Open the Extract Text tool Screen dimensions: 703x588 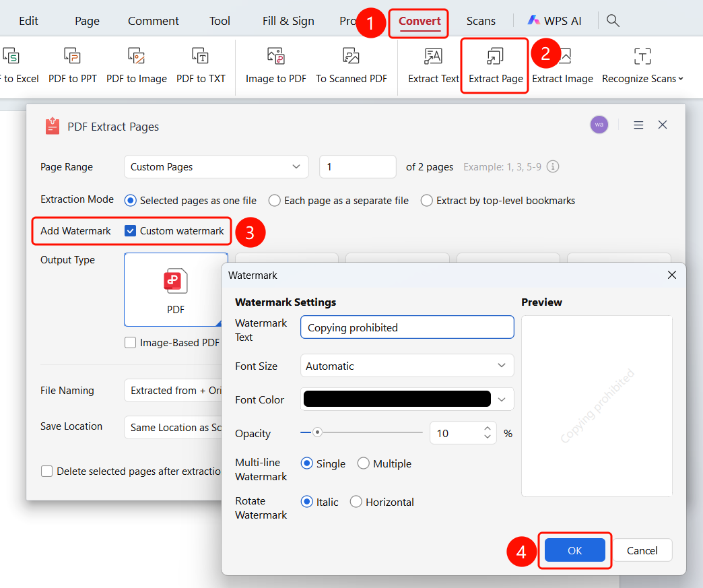(433, 66)
